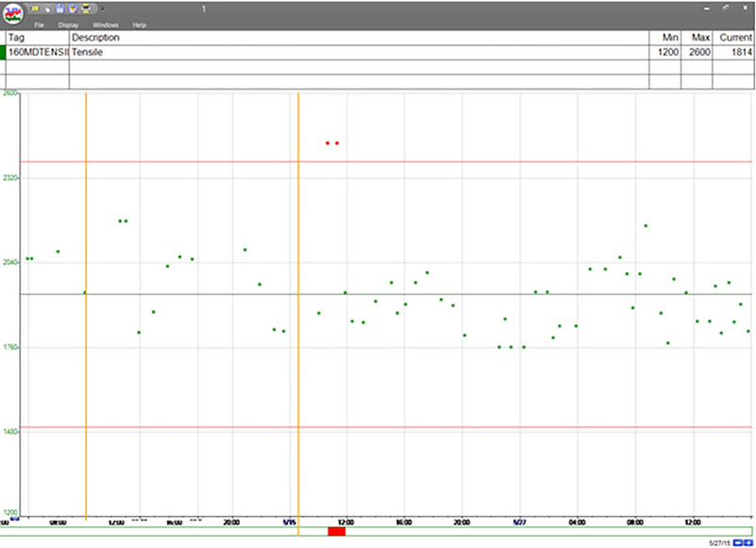This screenshot has height=548, width=756.
Task: Click the printer icon in toolbar
Action: pos(86,9)
